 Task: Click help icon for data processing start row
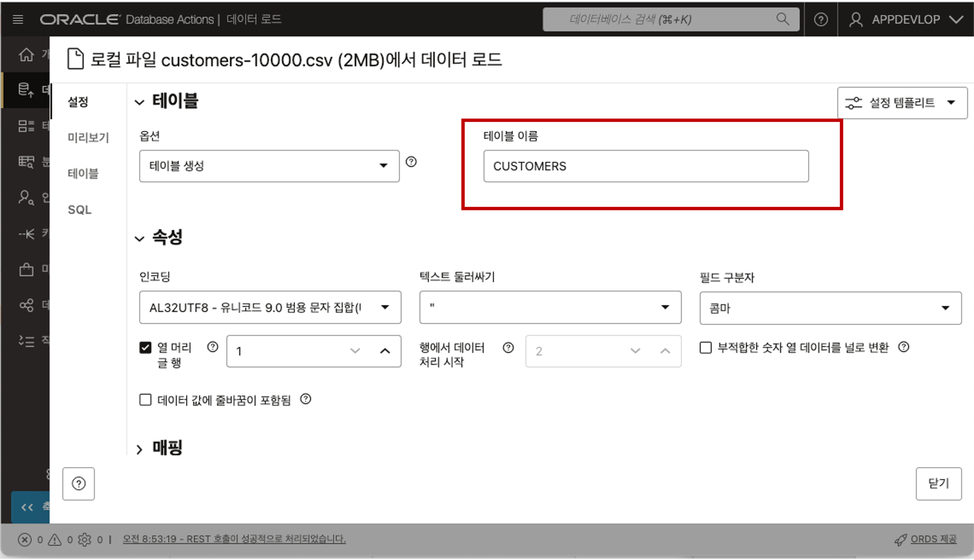tap(508, 348)
